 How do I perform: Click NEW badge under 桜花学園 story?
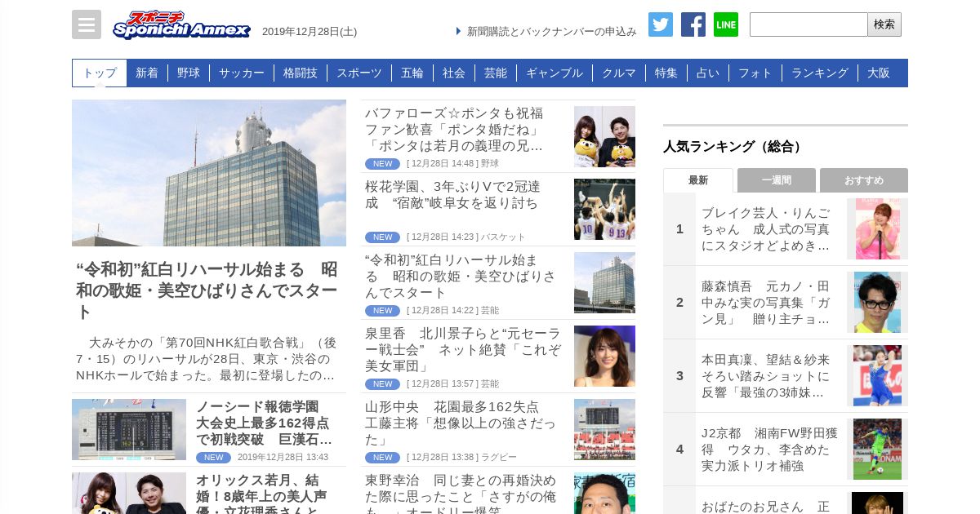[x=382, y=237]
